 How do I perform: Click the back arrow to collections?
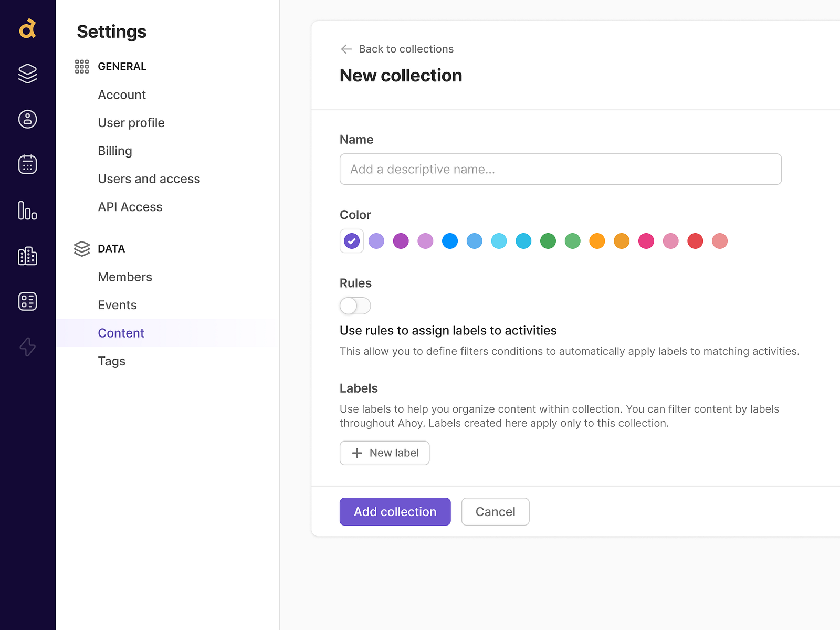coord(346,49)
